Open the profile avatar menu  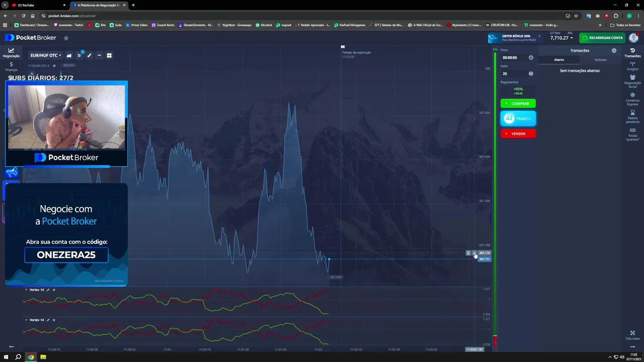633,38
